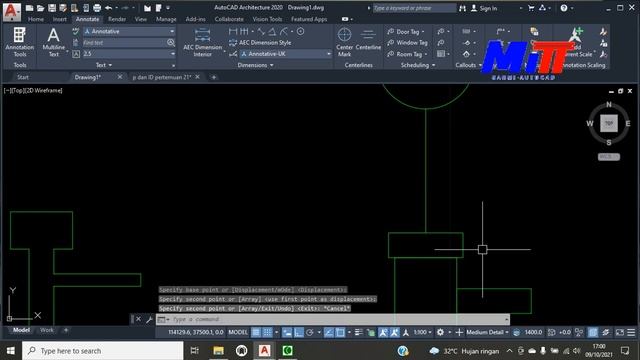Click the AEC Dimension Style button
Viewport: 640px width, 360px height.
coord(260,42)
